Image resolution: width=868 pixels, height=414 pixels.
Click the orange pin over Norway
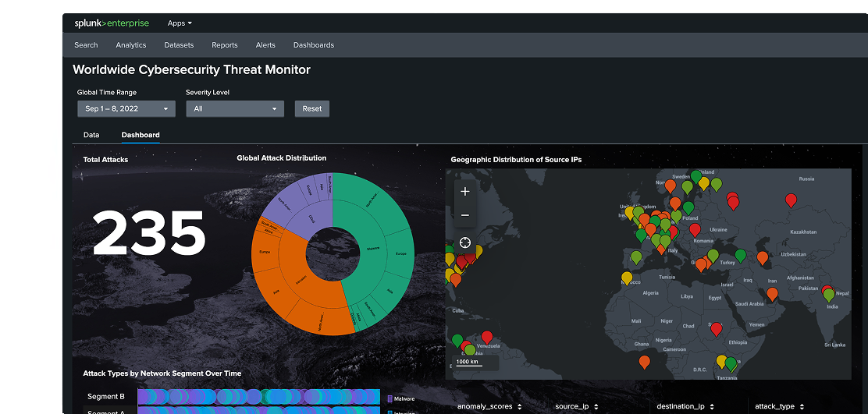coord(671,186)
